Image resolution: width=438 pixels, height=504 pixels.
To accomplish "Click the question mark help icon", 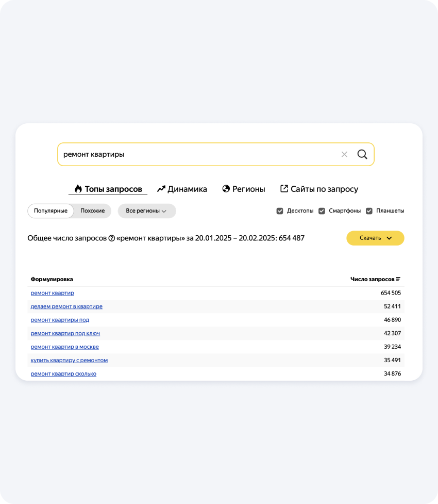I will (x=112, y=238).
